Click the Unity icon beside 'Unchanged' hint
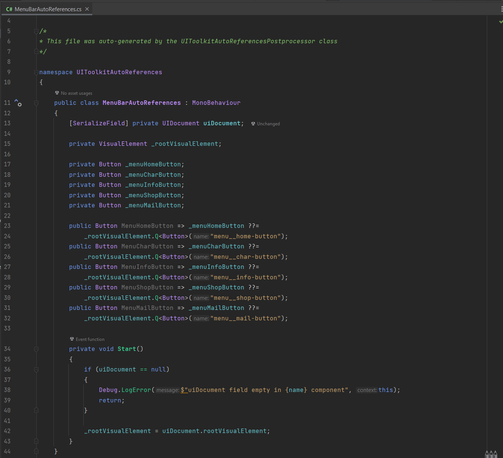The width and height of the screenshot is (503, 458). click(253, 124)
